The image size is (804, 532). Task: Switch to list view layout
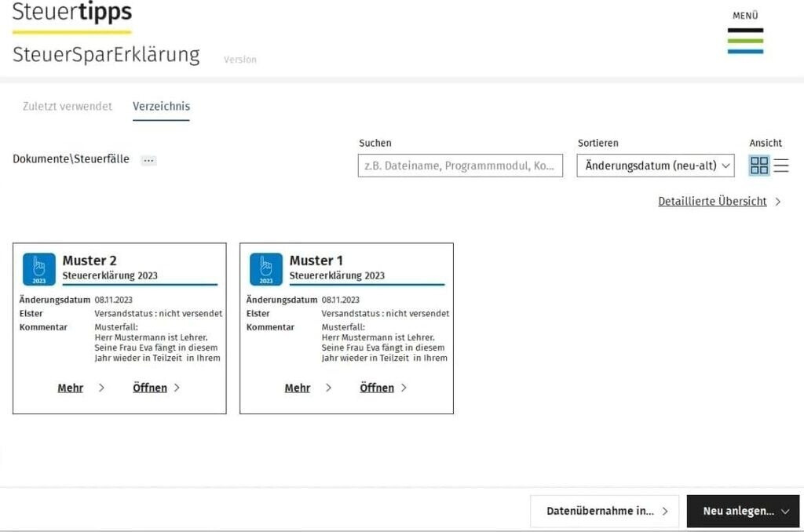[x=781, y=166]
